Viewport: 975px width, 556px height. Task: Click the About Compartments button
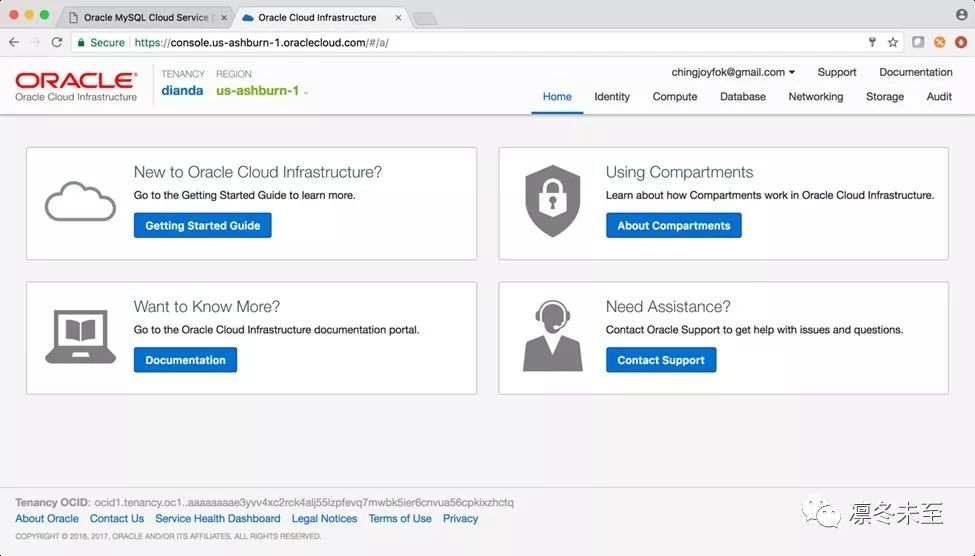pyautogui.click(x=673, y=226)
